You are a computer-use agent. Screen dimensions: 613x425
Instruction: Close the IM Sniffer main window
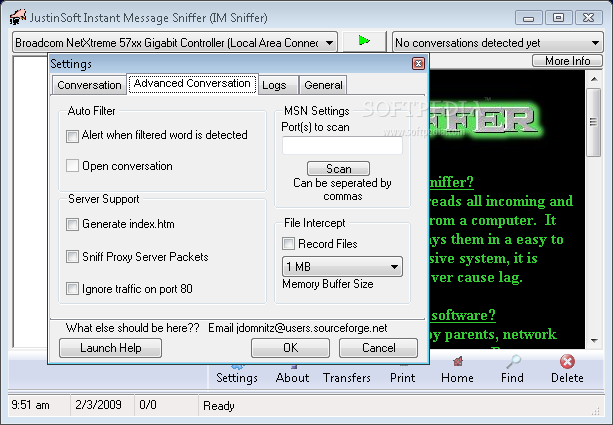point(588,18)
